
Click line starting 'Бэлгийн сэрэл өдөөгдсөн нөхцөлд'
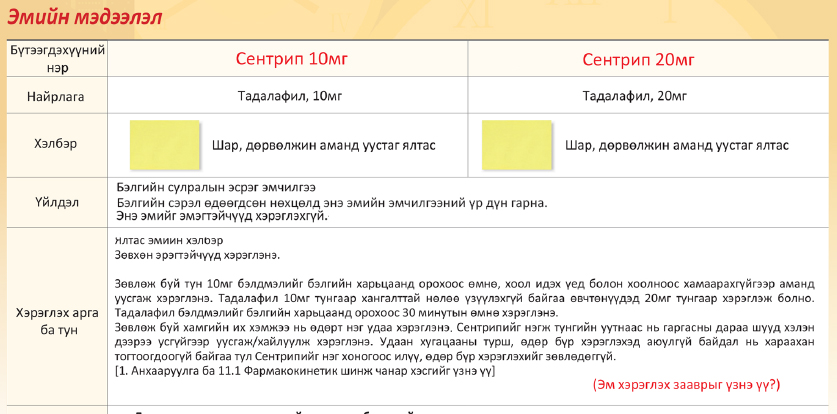tap(331, 203)
